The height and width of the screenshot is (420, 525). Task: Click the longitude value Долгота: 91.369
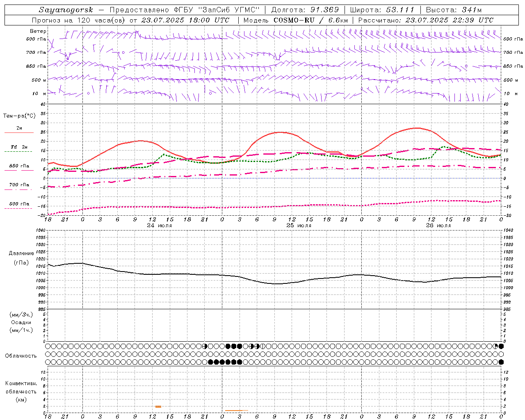(305, 10)
